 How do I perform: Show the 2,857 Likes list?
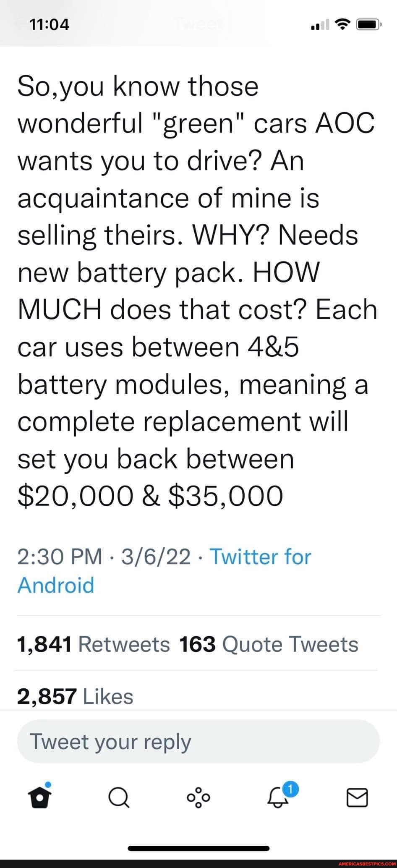pos(75,696)
